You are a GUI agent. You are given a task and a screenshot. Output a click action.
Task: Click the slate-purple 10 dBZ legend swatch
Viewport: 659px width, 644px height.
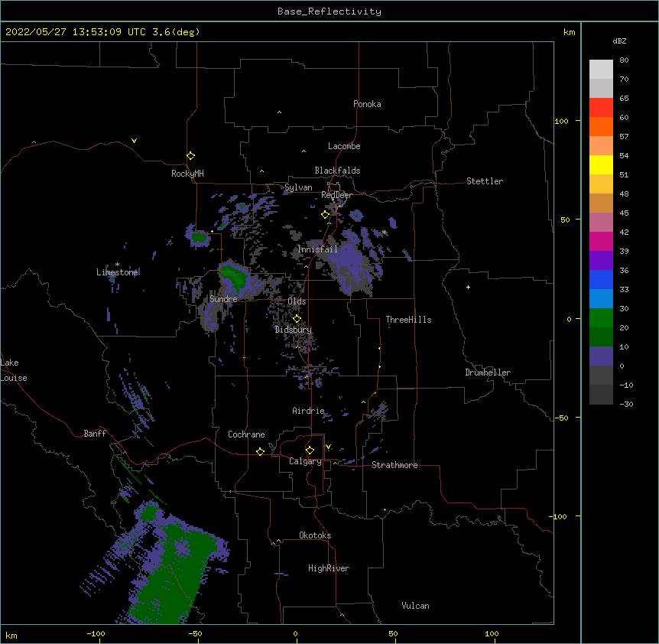tap(601, 356)
